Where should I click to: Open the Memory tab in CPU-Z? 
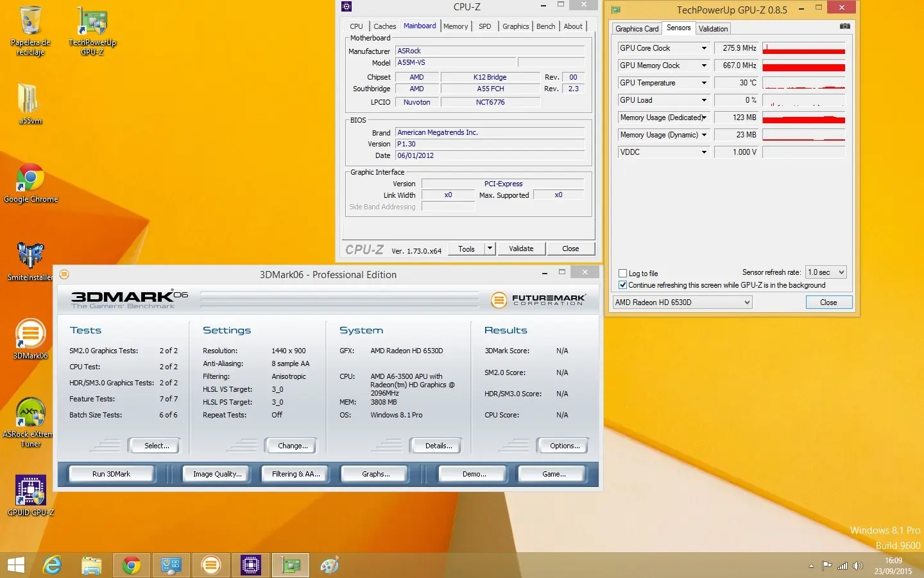456,26
